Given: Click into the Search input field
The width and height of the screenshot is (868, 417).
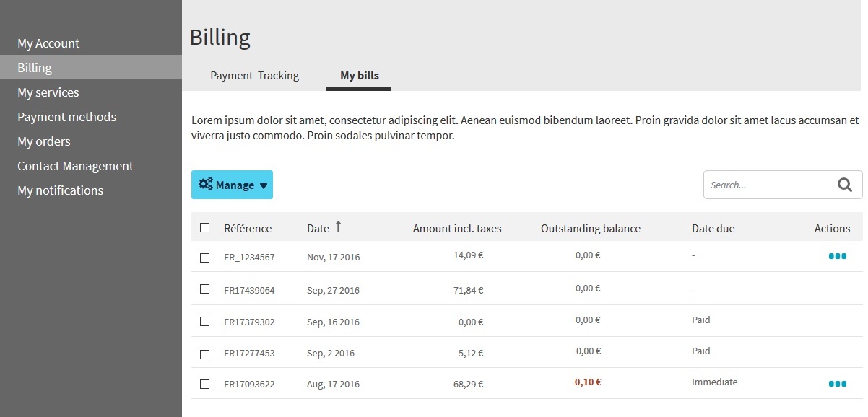Looking at the screenshot, I should pyautogui.click(x=765, y=185).
